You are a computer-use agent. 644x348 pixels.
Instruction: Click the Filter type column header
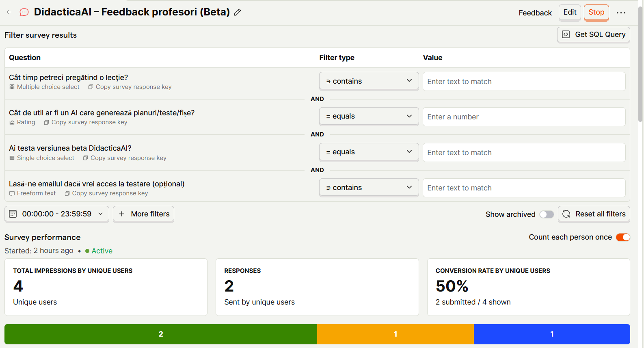pyautogui.click(x=337, y=58)
